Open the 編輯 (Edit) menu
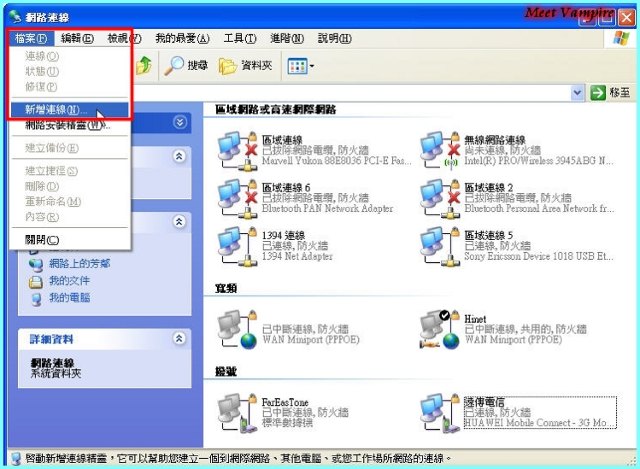640x469 pixels. click(x=77, y=39)
